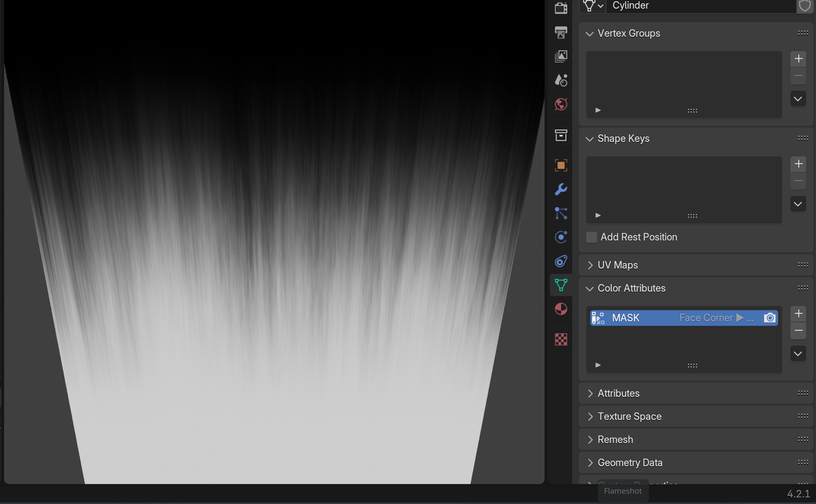Open the Particles properties tab

561,213
